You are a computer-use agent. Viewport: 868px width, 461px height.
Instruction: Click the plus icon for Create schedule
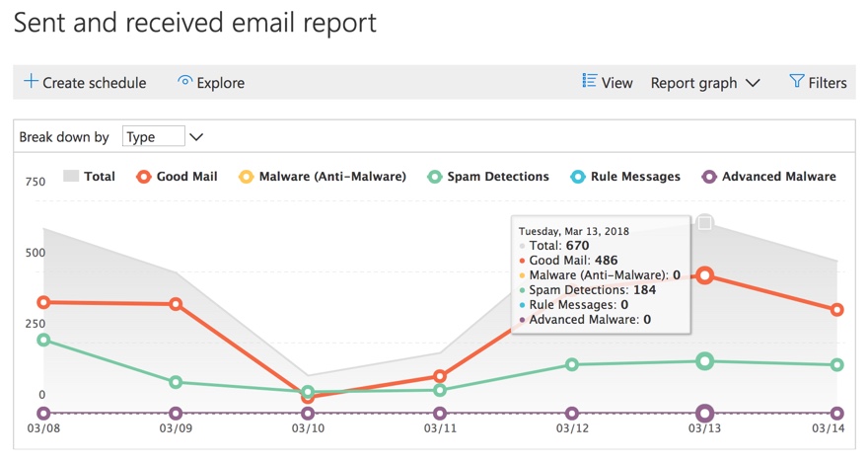[31, 82]
